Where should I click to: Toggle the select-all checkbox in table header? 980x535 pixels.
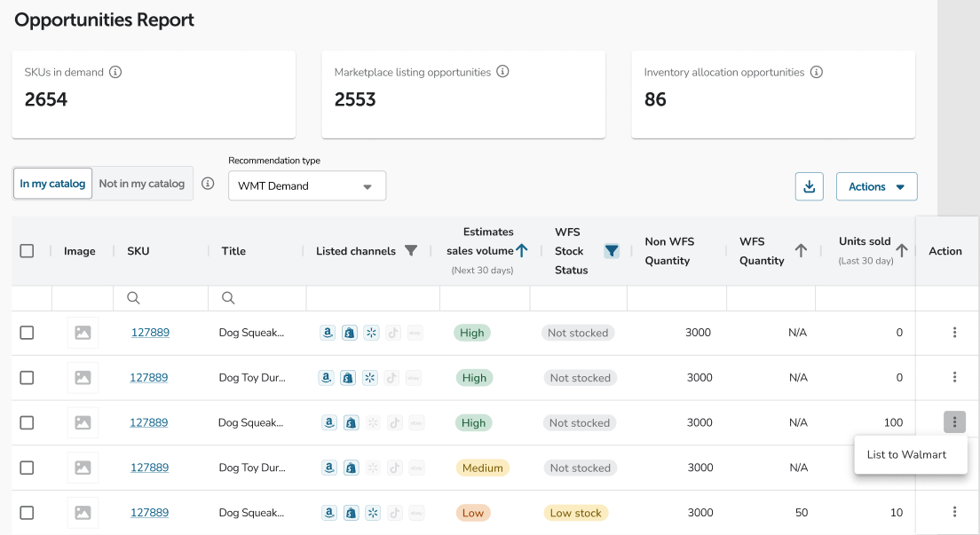click(x=27, y=250)
